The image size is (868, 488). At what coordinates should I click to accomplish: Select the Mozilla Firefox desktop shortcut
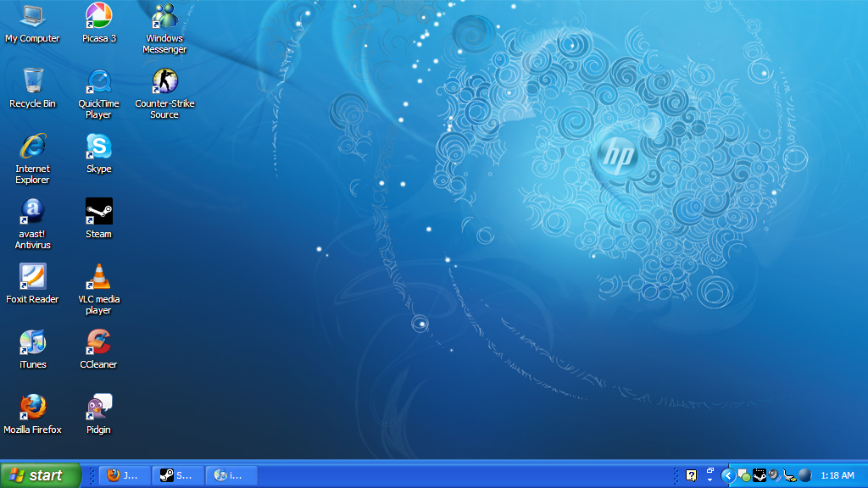click(33, 414)
